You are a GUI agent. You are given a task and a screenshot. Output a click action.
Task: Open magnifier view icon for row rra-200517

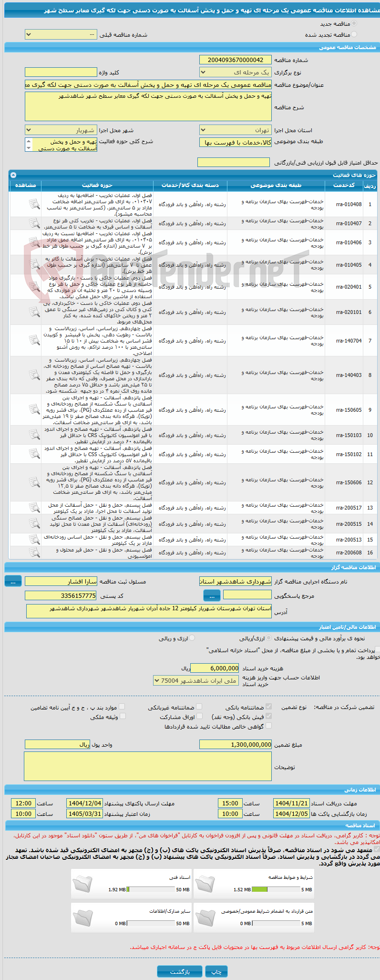click(x=34, y=508)
